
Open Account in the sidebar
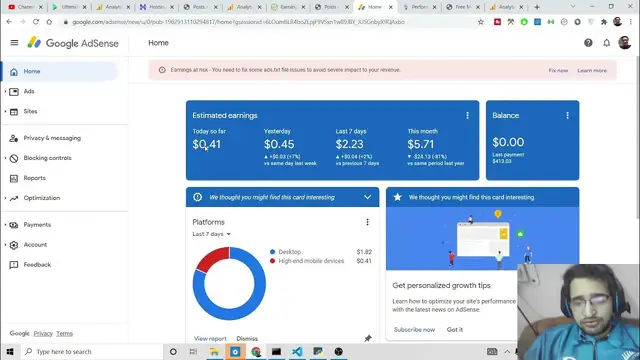pyautogui.click(x=35, y=245)
